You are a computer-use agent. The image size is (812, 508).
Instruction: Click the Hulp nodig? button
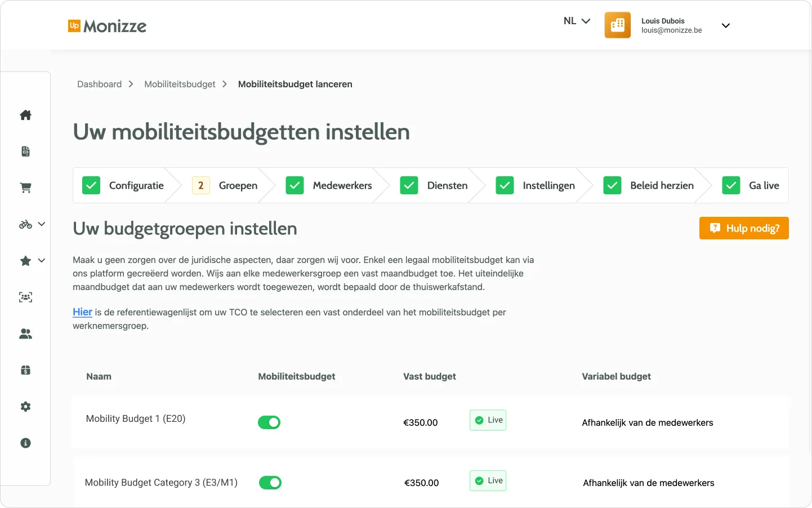point(743,228)
